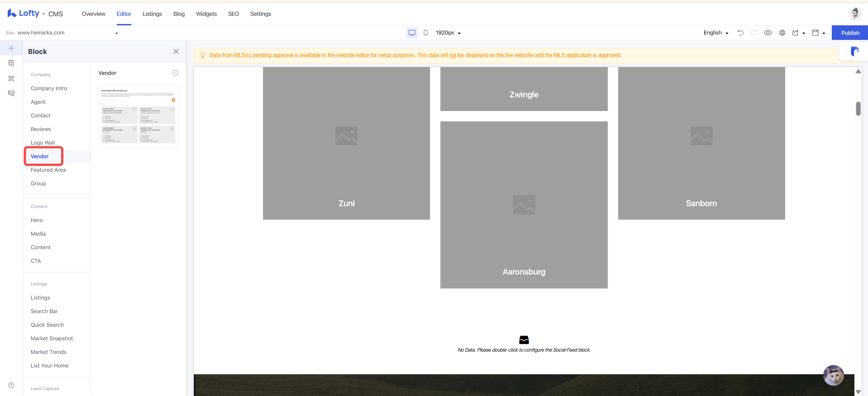
Task: Select Market Snapshot block category
Action: [x=52, y=338]
